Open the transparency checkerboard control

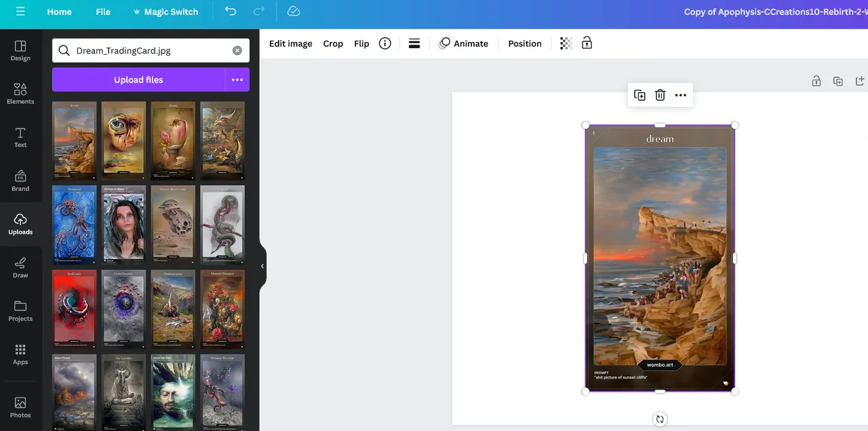click(x=566, y=43)
